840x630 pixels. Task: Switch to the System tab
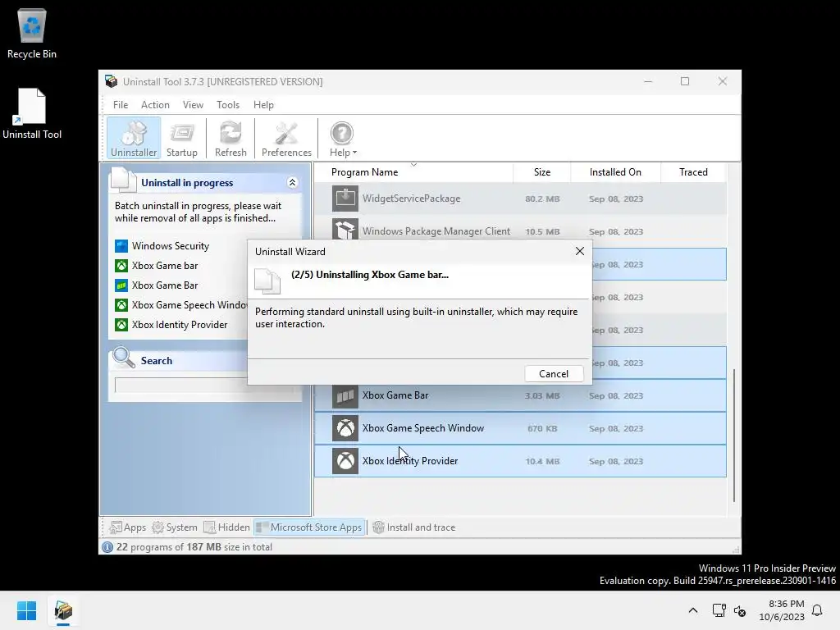pyautogui.click(x=175, y=527)
